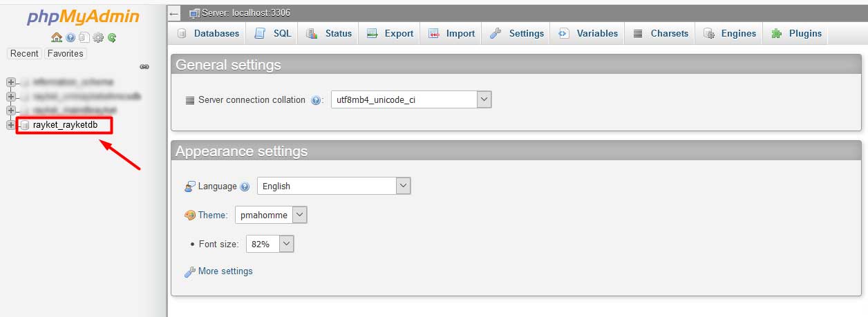The image size is (868, 317).
Task: Click the Recent button
Action: 24,53
